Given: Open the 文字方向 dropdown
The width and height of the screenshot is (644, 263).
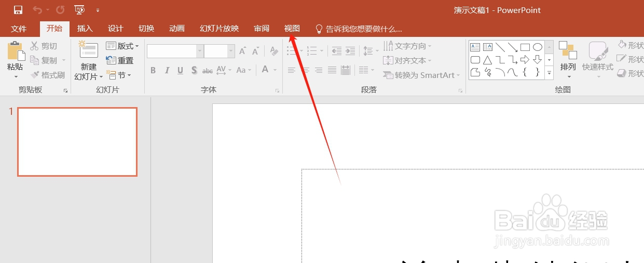Looking at the screenshot, I should point(407,46).
